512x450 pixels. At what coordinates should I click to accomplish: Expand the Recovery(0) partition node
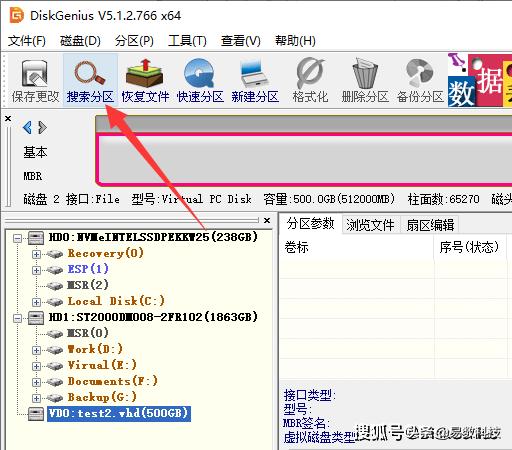36,254
